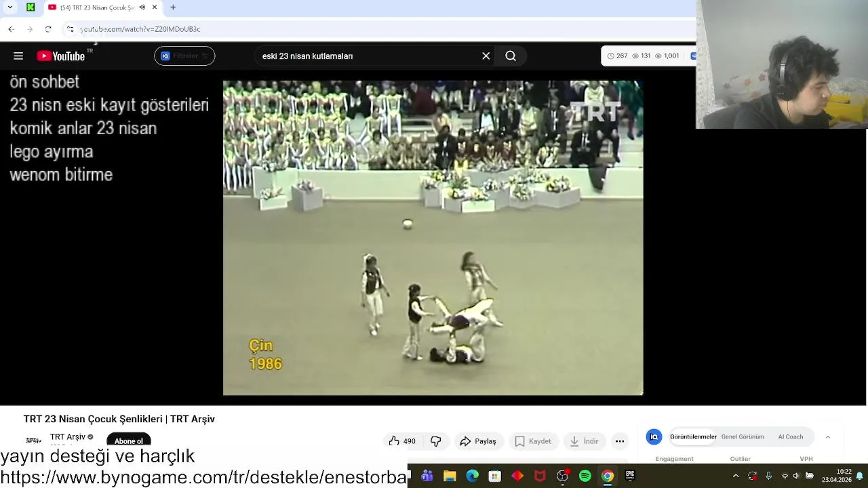Image resolution: width=868 pixels, height=488 pixels.
Task: Click the sync update tray icon
Action: coord(752,476)
